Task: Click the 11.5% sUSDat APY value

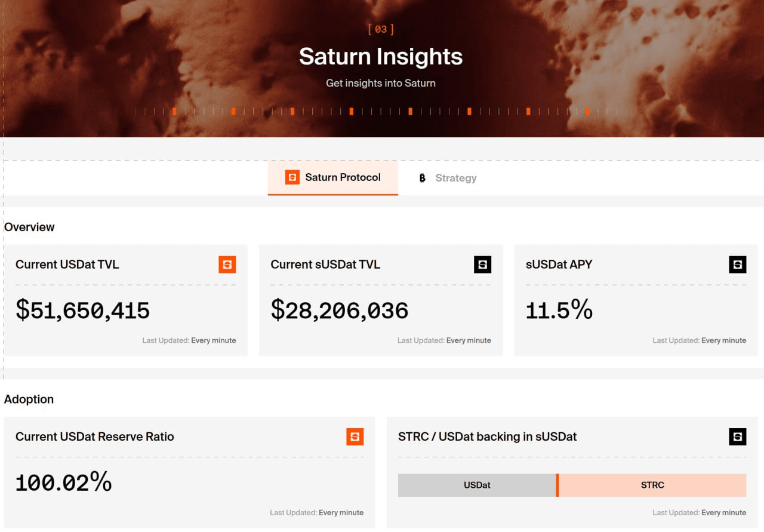Action: coord(559,310)
